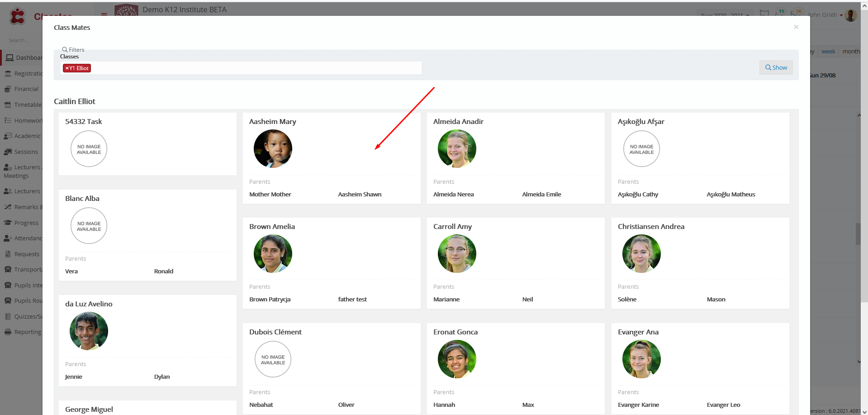The height and width of the screenshot is (415, 868).
Task: Click the Classter logo
Action: [x=41, y=16]
